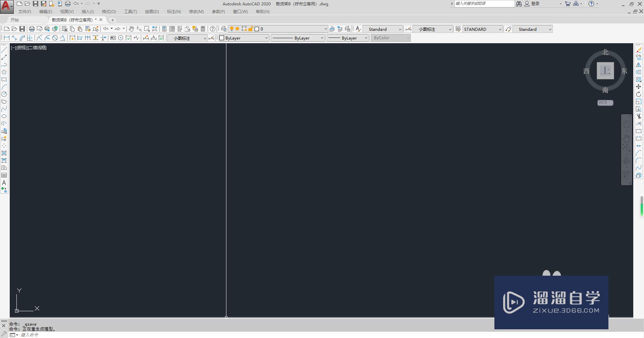The width and height of the screenshot is (644, 338).
Task: Click the new drawing tab plus button
Action: [x=113, y=20]
